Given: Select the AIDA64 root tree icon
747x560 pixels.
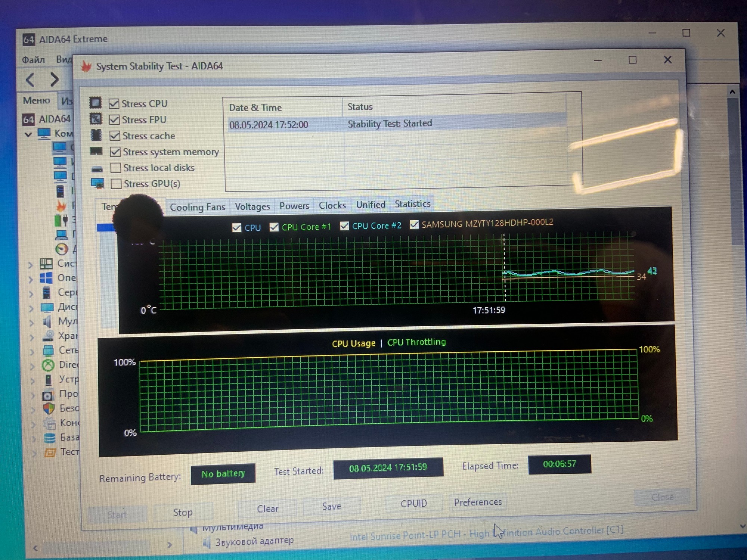Looking at the screenshot, I should point(28,119).
